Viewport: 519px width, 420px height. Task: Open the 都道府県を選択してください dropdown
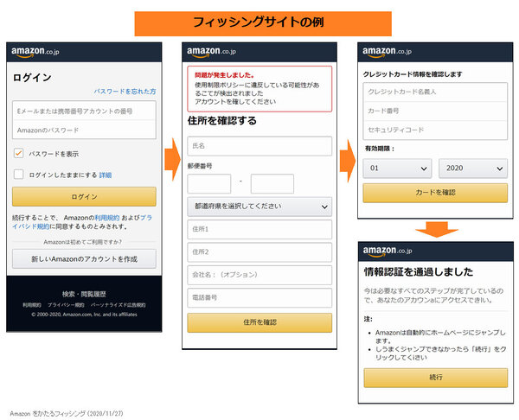point(259,207)
